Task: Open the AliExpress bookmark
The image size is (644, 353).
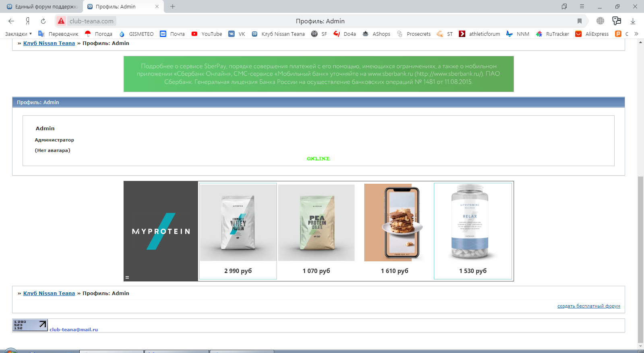Action: (x=592, y=34)
